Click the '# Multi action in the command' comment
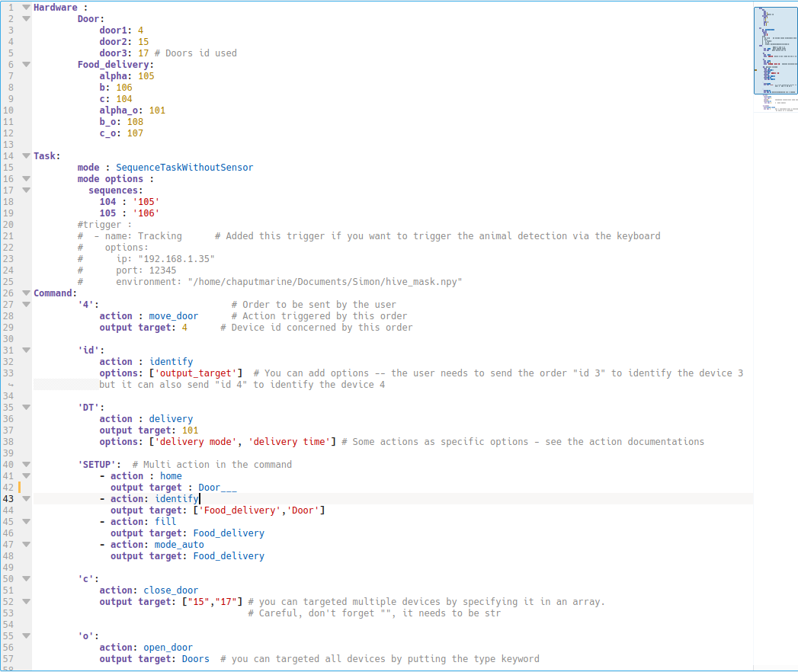This screenshot has height=672, width=798. click(x=212, y=465)
